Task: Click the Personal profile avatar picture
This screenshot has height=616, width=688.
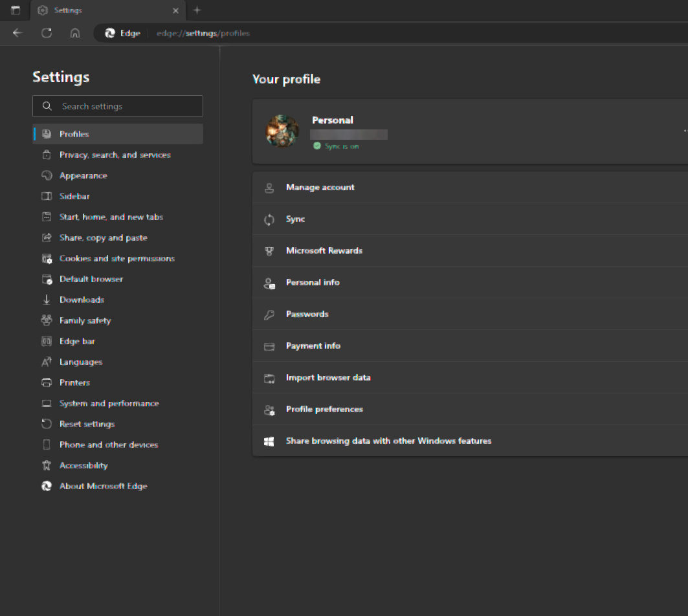Action: [282, 131]
